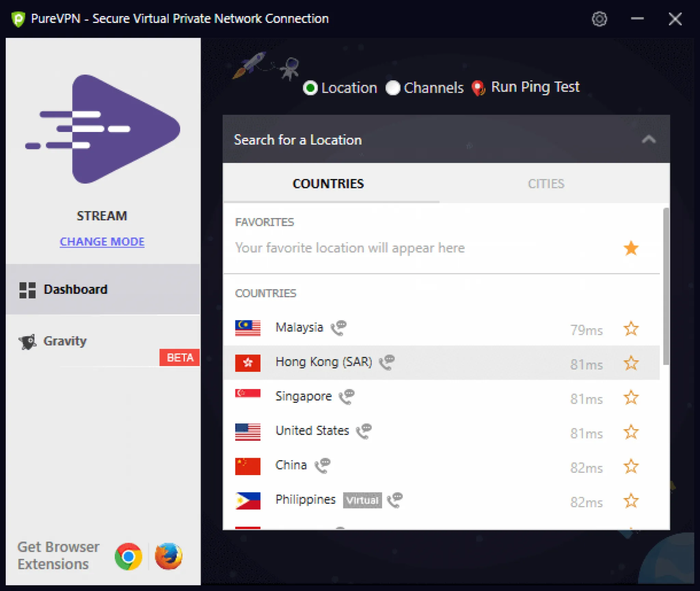The width and height of the screenshot is (700, 591).
Task: Click the filled star in Favorites
Action: (x=631, y=248)
